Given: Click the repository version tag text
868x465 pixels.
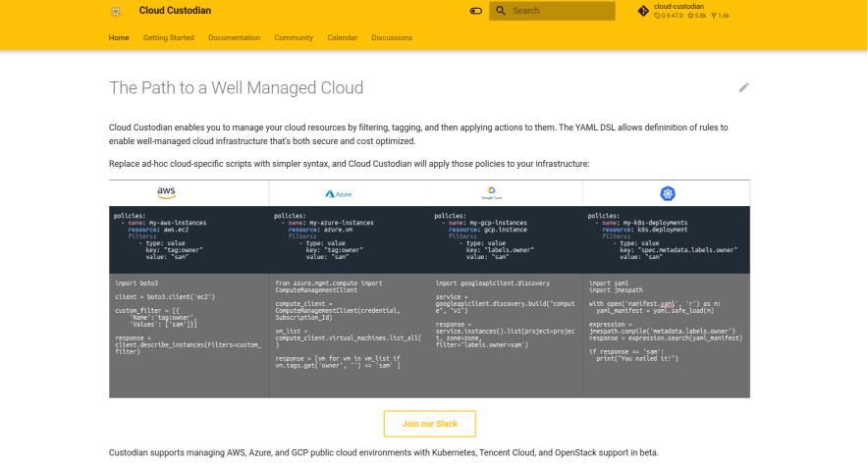Looking at the screenshot, I should tap(668, 16).
